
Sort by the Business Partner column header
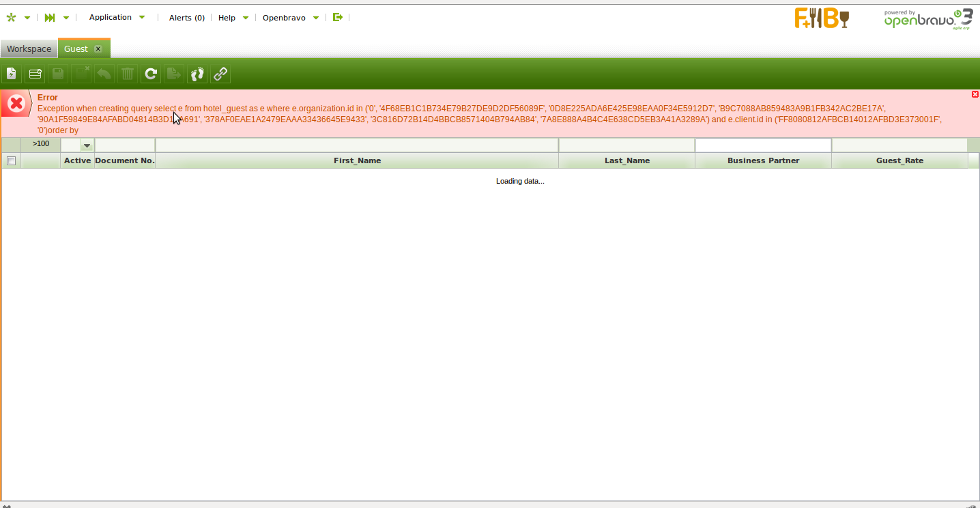763,160
